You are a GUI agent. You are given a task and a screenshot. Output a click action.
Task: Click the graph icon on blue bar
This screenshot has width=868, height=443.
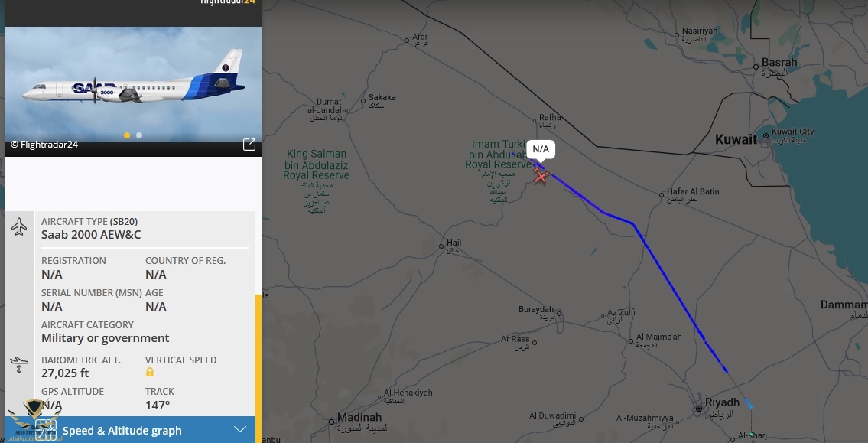coord(45,430)
